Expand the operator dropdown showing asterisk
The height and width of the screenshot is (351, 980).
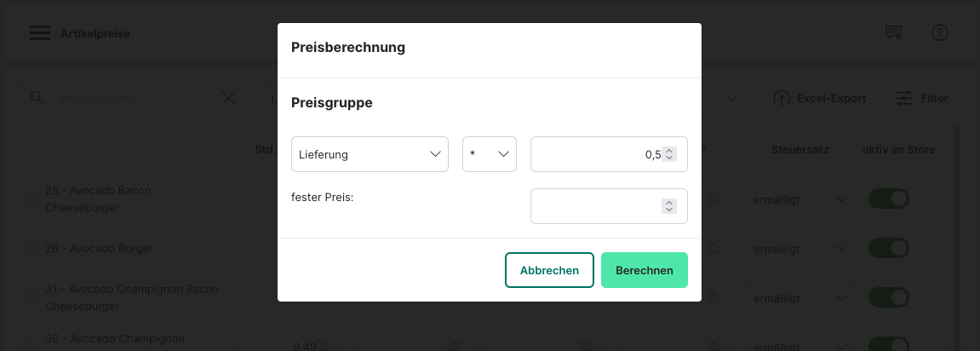[489, 154]
